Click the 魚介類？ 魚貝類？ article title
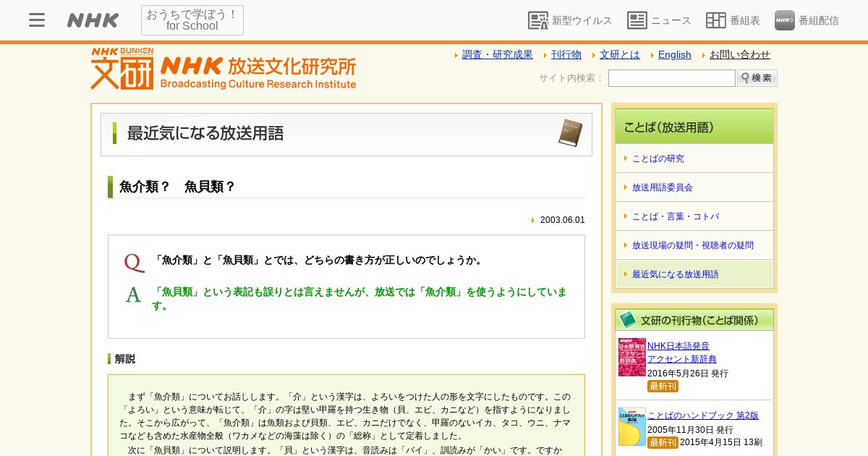868x456 pixels. point(177,187)
